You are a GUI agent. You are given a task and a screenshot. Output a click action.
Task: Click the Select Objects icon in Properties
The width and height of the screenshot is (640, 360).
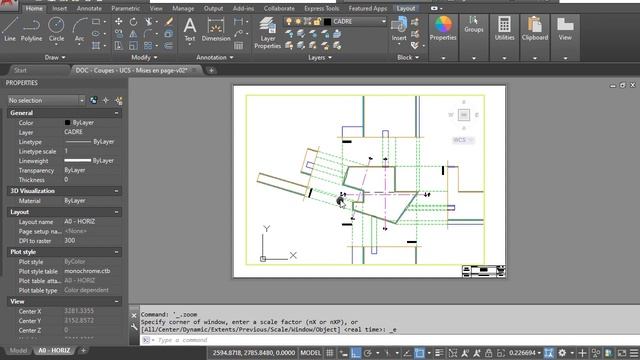coord(106,100)
